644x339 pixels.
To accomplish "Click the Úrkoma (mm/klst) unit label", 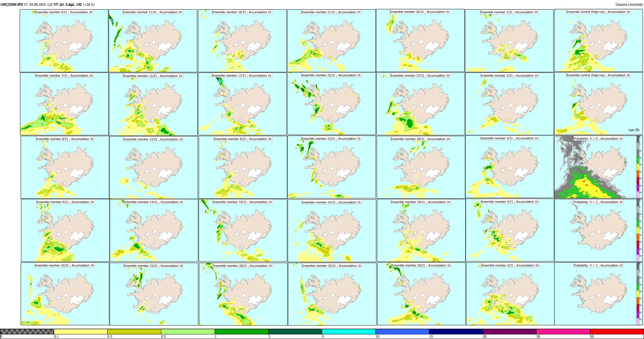I will coord(629,4).
